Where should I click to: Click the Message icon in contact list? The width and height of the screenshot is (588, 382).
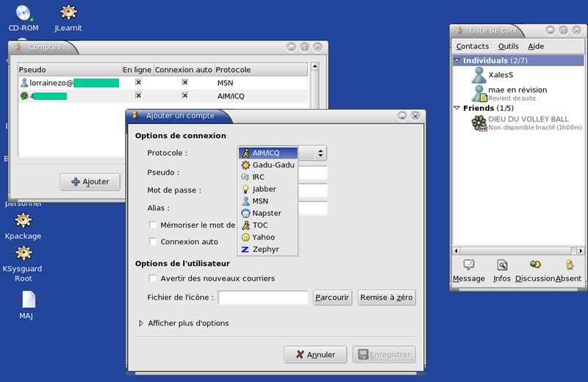[468, 265]
